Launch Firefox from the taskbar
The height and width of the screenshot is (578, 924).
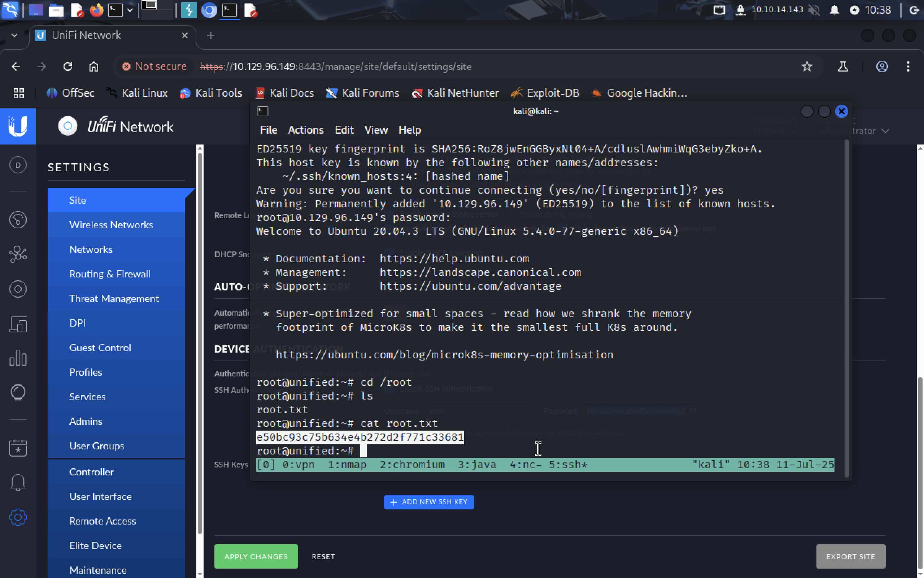[97, 10]
